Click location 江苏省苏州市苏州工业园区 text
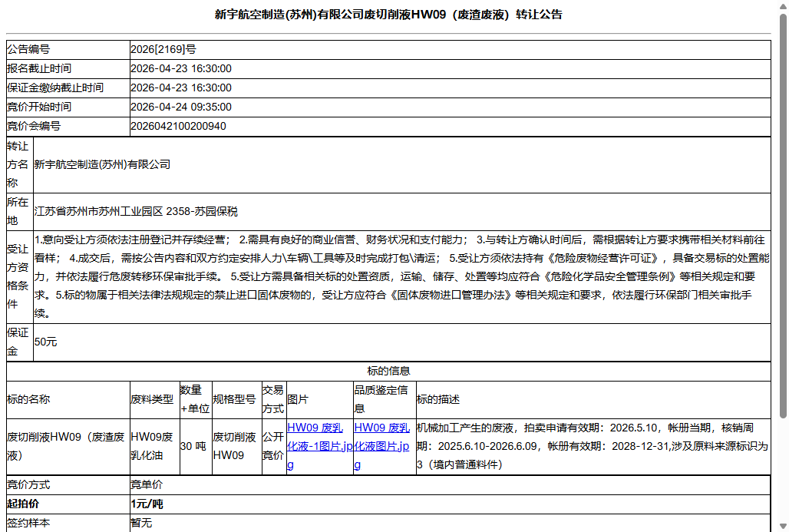Viewport: 789px width, 532px height. [136, 212]
